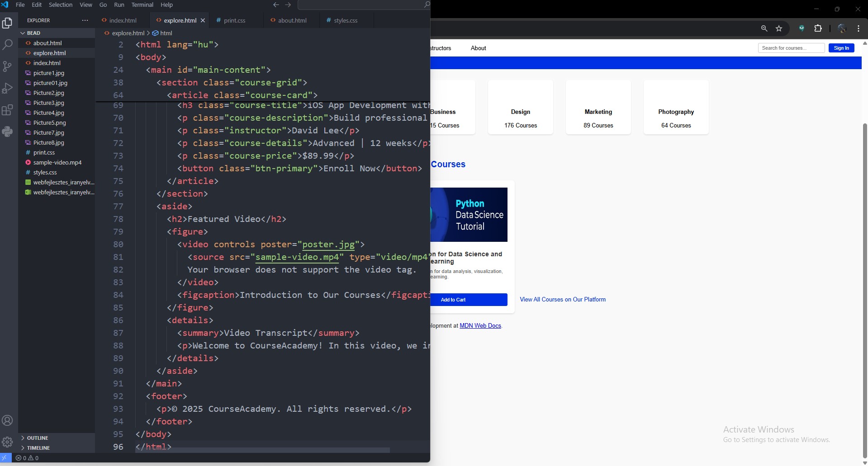
Task: Click the green shield extension icon
Action: click(x=802, y=28)
